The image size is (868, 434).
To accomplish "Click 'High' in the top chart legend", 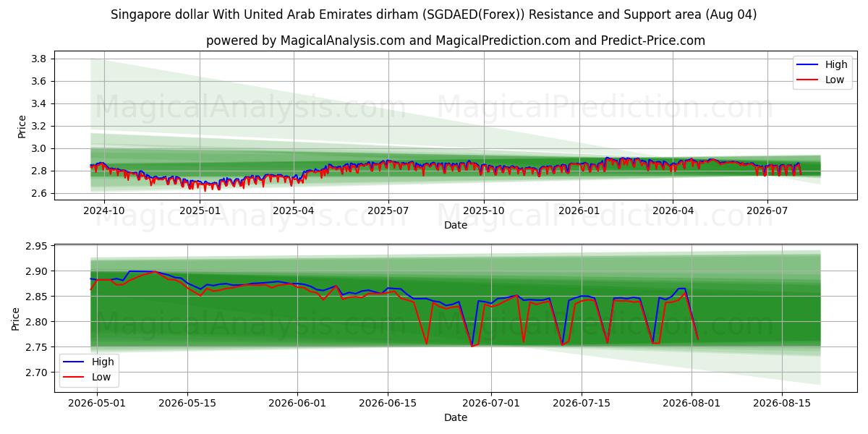I will tap(836, 64).
